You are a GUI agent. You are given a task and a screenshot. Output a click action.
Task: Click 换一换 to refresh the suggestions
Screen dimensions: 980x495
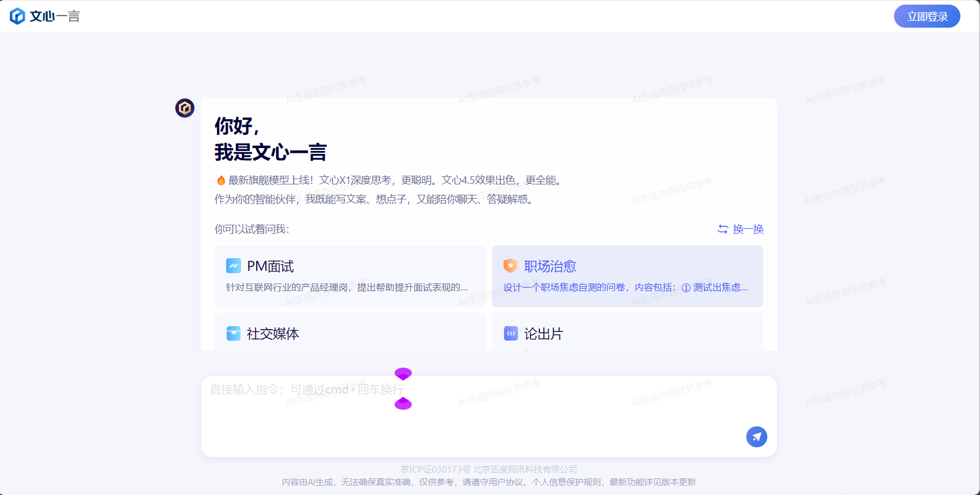[x=741, y=229]
